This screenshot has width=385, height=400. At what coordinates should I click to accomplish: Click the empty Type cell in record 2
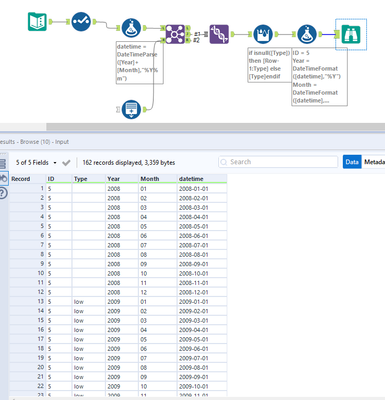point(89,198)
